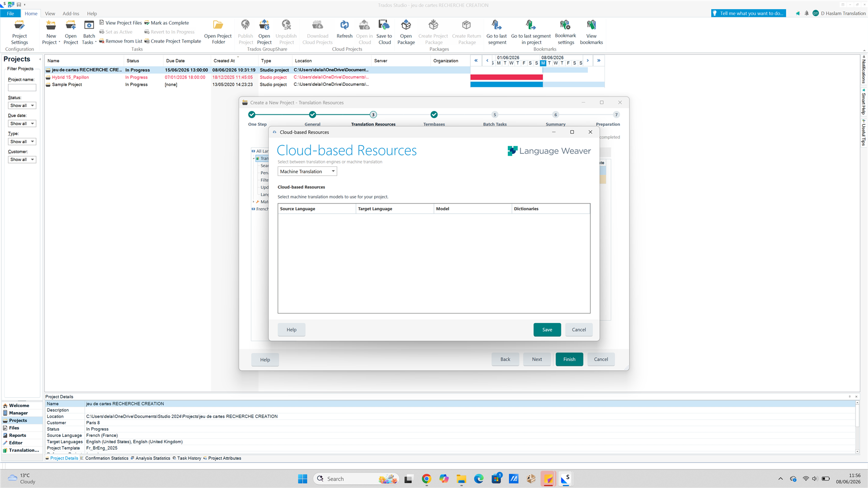Open the Due date filter dropdown
This screenshot has height=488, width=868.
pyautogui.click(x=22, y=123)
